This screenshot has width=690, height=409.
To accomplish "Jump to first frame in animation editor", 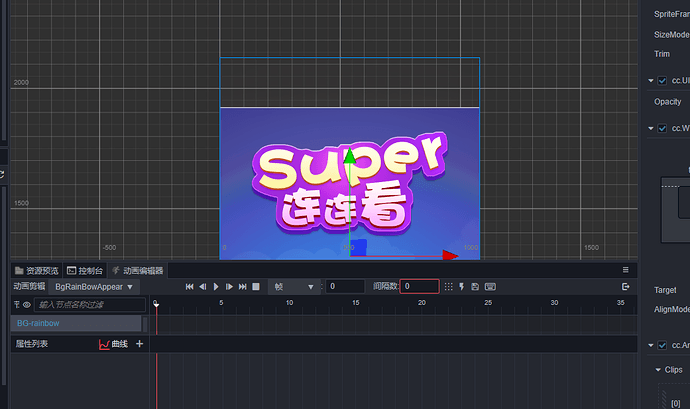I will (190, 287).
